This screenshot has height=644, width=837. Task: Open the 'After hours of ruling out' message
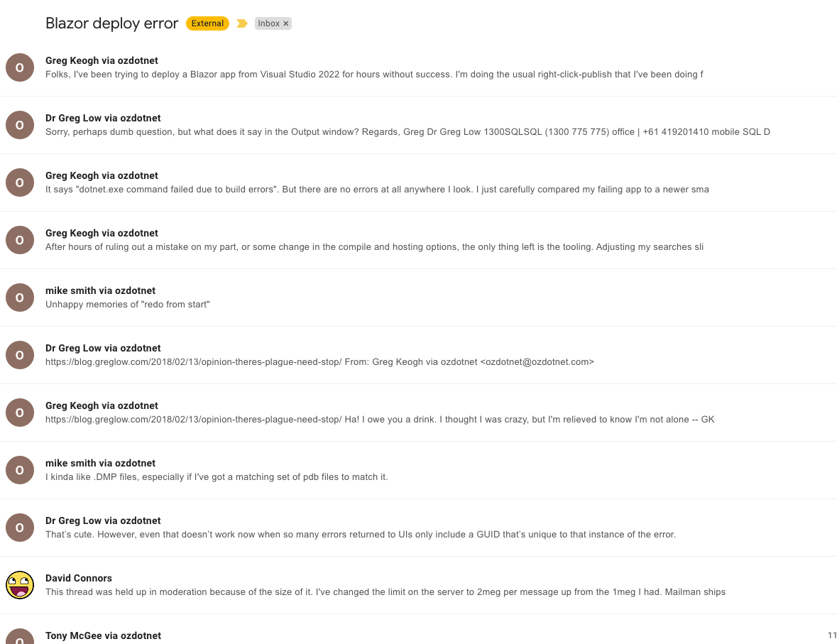(x=419, y=240)
